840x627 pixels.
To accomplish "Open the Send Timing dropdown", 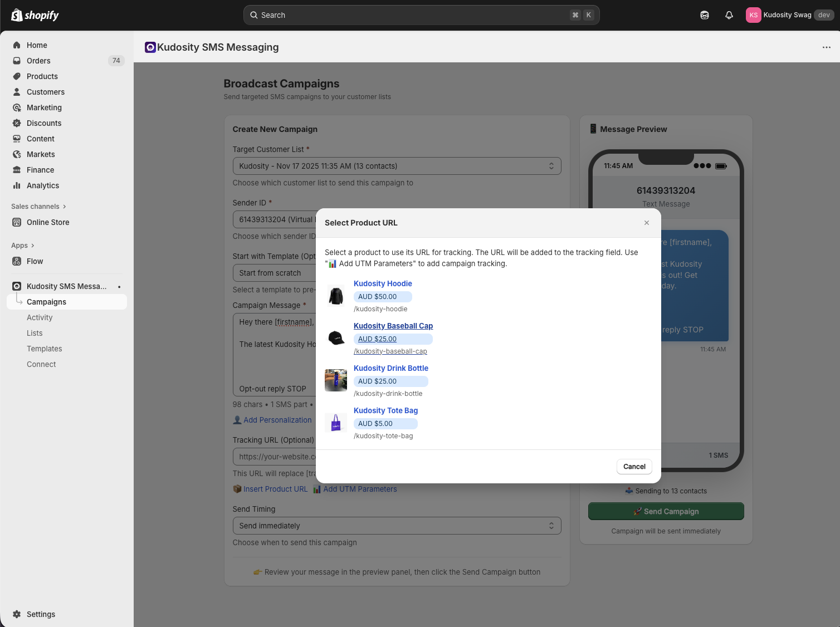I will coord(397,526).
